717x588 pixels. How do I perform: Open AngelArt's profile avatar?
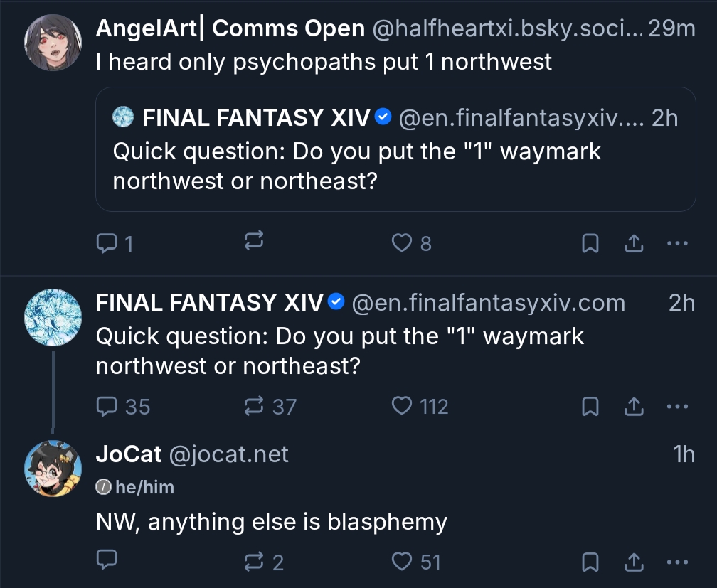53,41
